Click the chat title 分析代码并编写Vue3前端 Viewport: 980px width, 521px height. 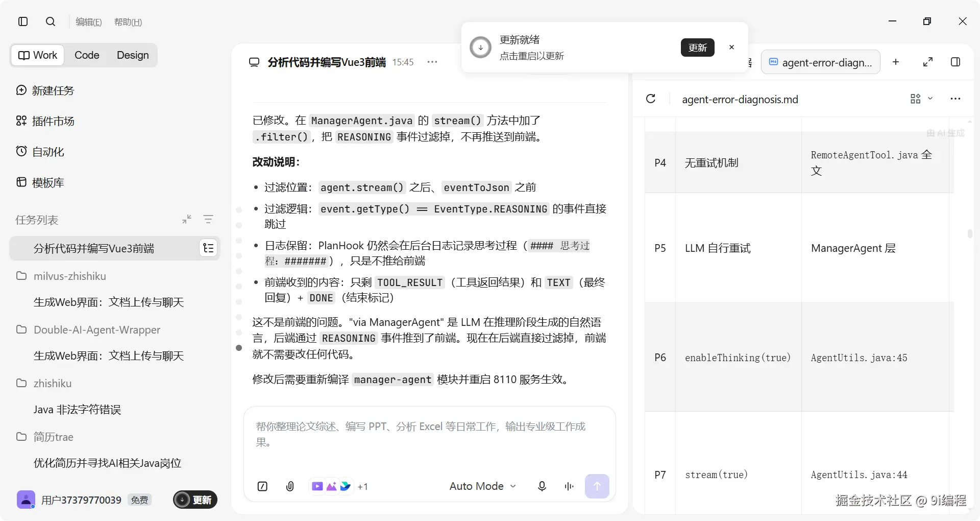coord(327,62)
